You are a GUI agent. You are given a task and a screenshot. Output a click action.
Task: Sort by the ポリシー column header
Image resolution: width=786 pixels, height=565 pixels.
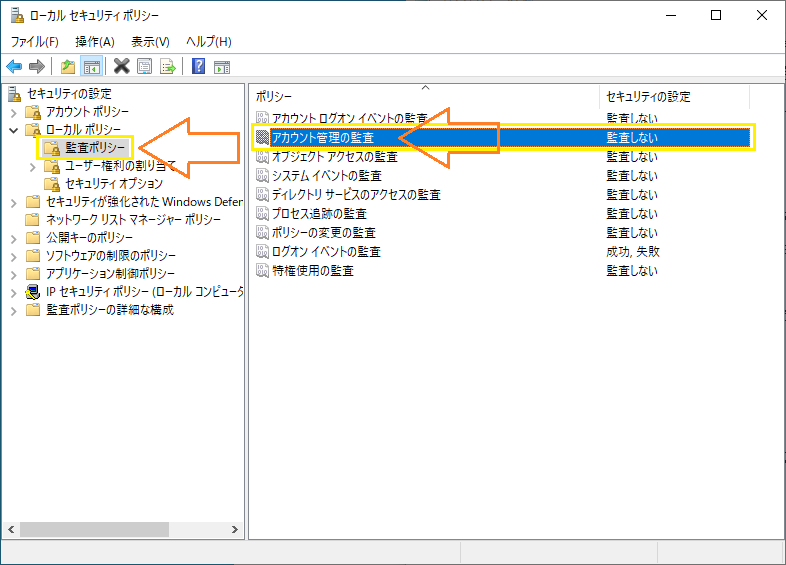click(x=424, y=96)
